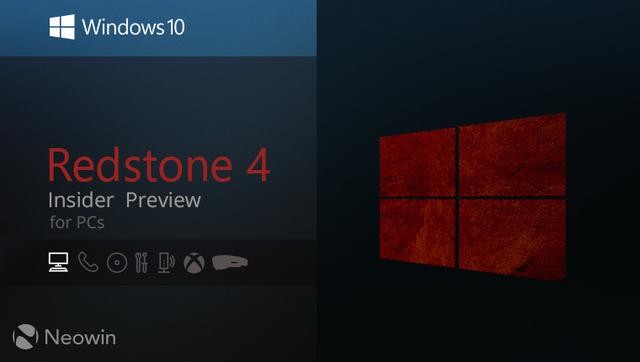The width and height of the screenshot is (640, 362).
Task: Click the desktop PC platform icon
Action: click(58, 262)
